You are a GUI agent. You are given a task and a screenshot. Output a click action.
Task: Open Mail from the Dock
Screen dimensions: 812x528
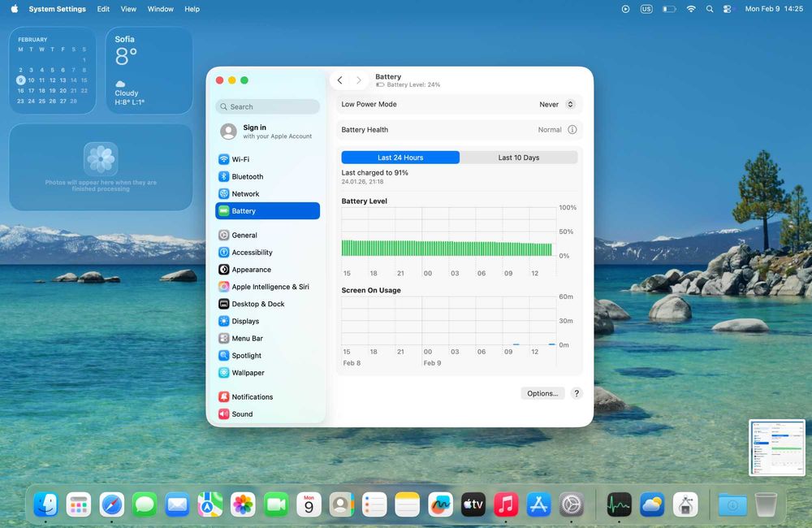(177, 504)
